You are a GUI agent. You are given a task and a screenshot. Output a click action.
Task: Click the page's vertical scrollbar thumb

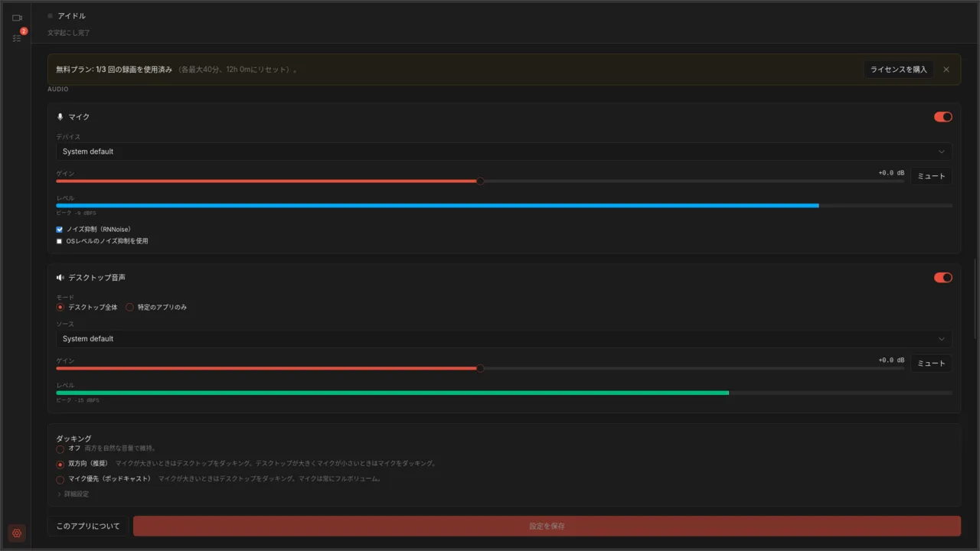[x=975, y=298]
